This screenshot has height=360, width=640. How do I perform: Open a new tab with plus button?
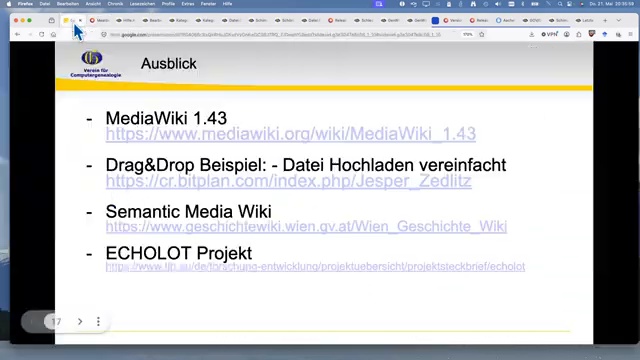[x=605, y=20]
